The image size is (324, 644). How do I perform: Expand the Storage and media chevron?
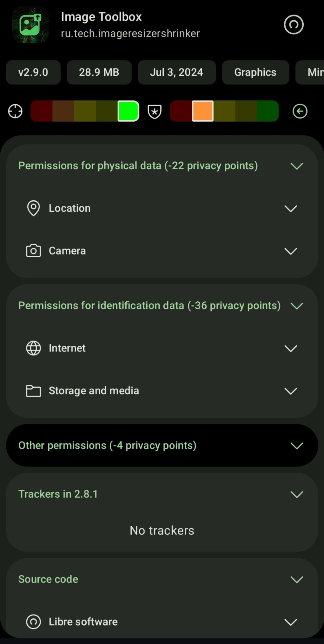290,391
